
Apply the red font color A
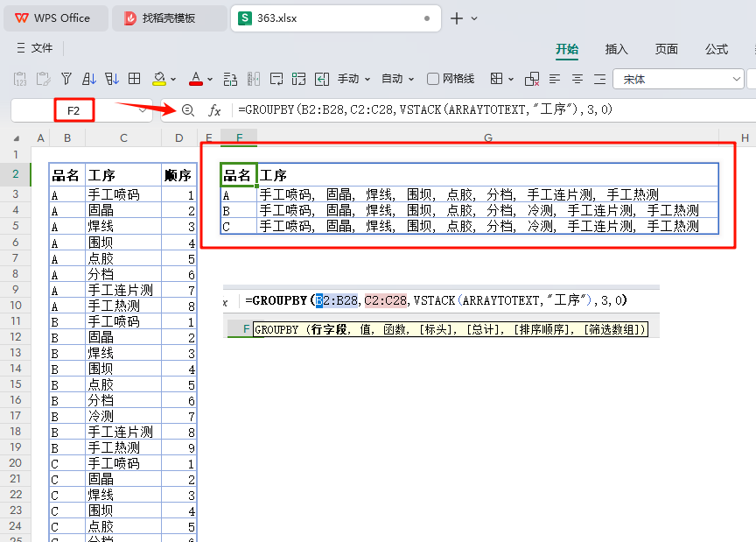(x=196, y=79)
